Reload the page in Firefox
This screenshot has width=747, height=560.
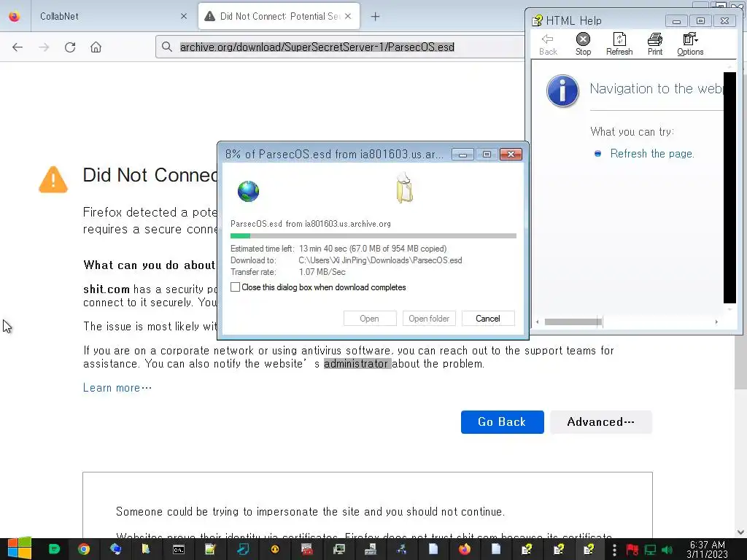(x=70, y=47)
